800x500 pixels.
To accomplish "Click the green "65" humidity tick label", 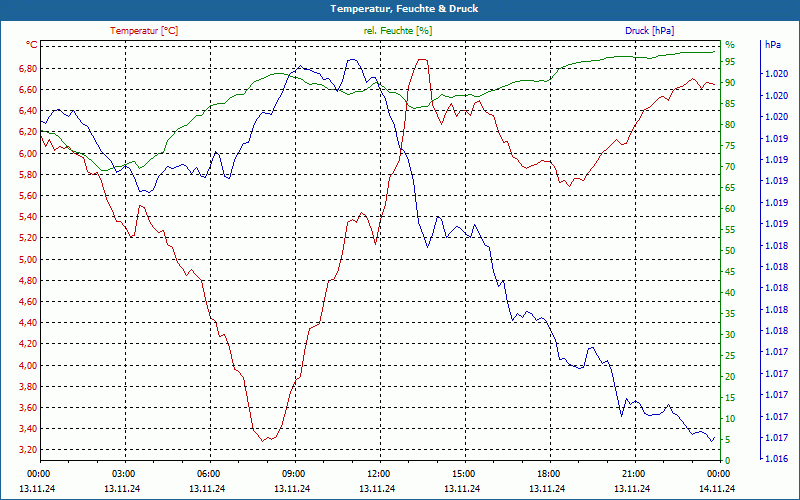I will (730, 188).
